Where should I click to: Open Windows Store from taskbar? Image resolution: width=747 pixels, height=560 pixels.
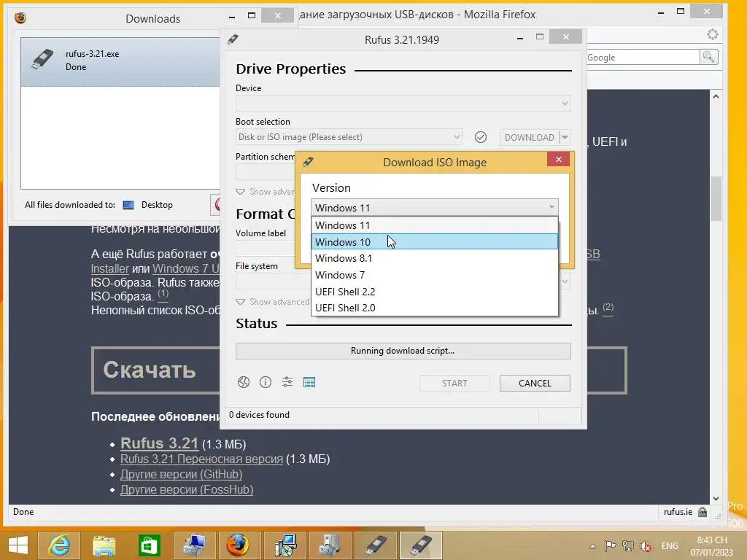tap(149, 545)
